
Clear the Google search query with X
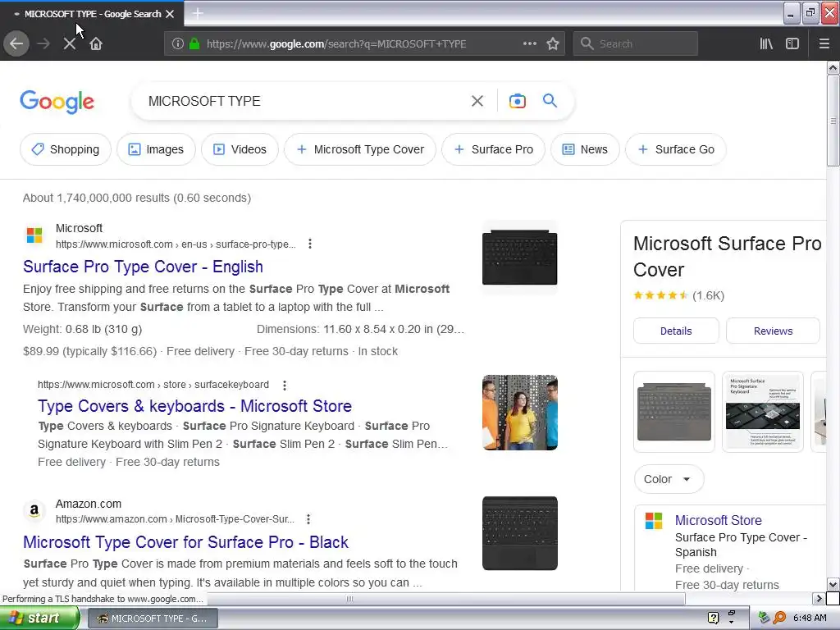[x=477, y=101]
